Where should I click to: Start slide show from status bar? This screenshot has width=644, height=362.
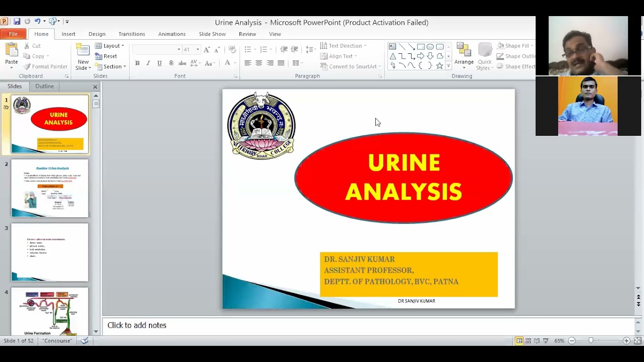(546, 341)
